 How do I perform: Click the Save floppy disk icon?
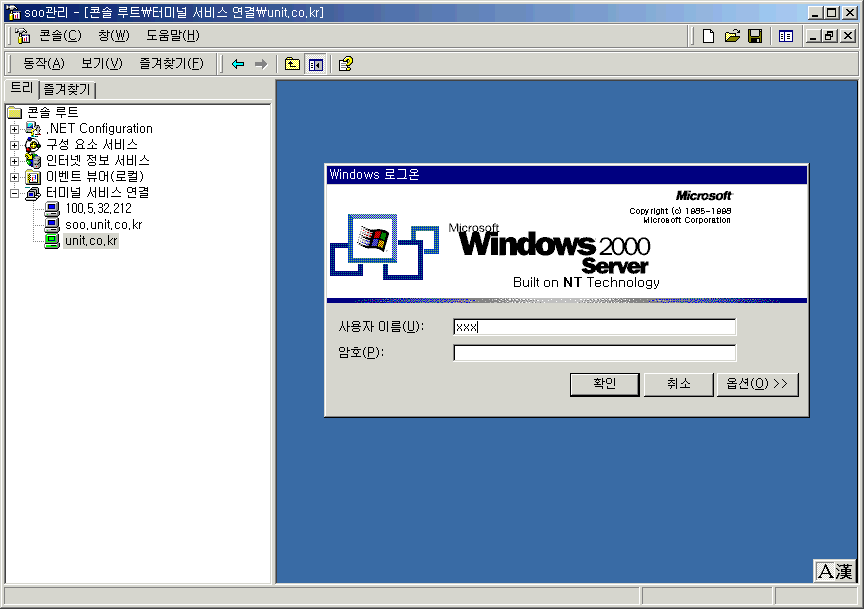pyautogui.click(x=755, y=36)
